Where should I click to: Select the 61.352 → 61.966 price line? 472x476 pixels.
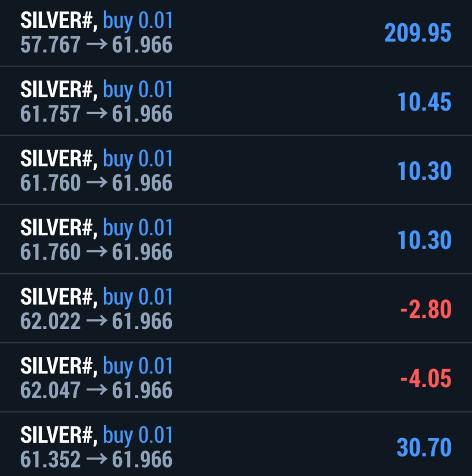pos(96,460)
